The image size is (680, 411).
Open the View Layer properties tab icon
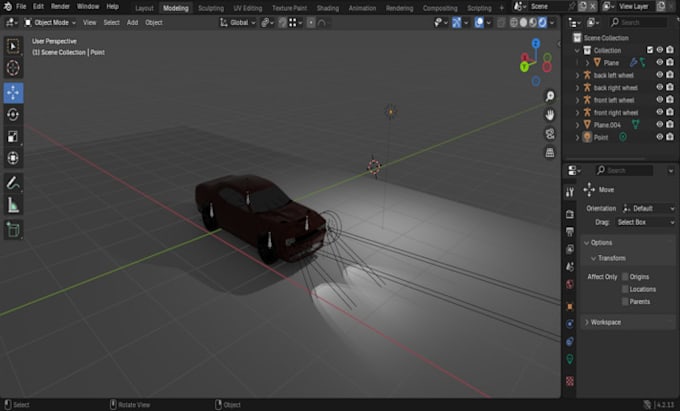570,249
